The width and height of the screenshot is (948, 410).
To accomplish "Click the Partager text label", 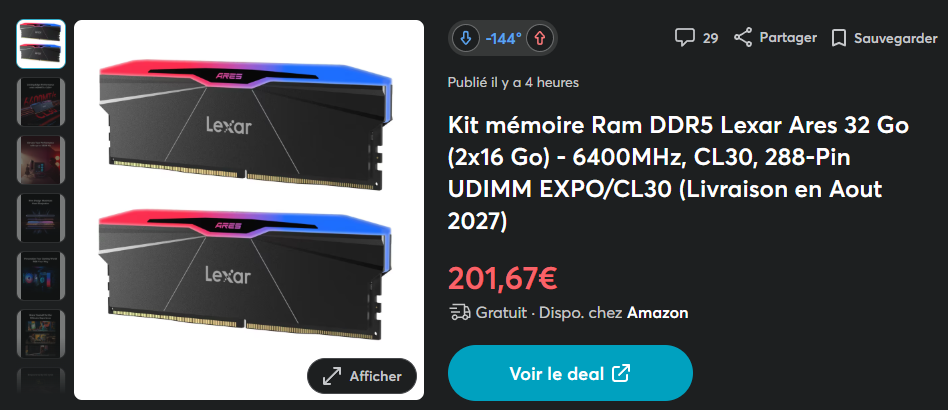I will pyautogui.click(x=788, y=37).
